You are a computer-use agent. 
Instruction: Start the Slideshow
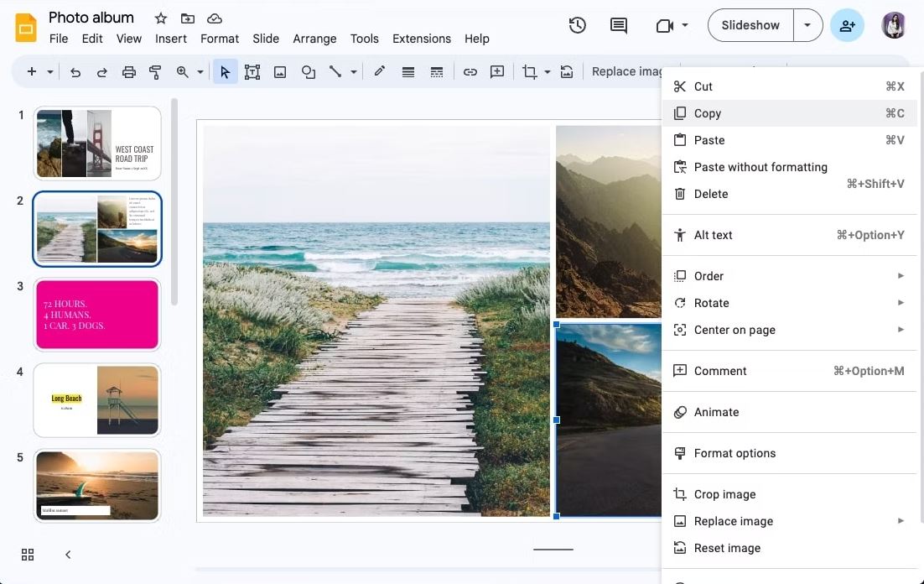coord(750,25)
